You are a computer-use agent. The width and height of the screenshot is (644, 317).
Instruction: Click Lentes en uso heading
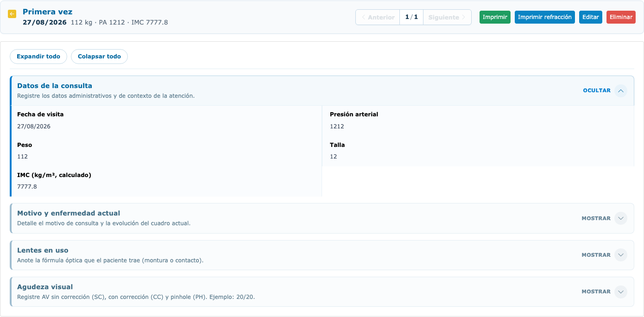[x=43, y=250]
